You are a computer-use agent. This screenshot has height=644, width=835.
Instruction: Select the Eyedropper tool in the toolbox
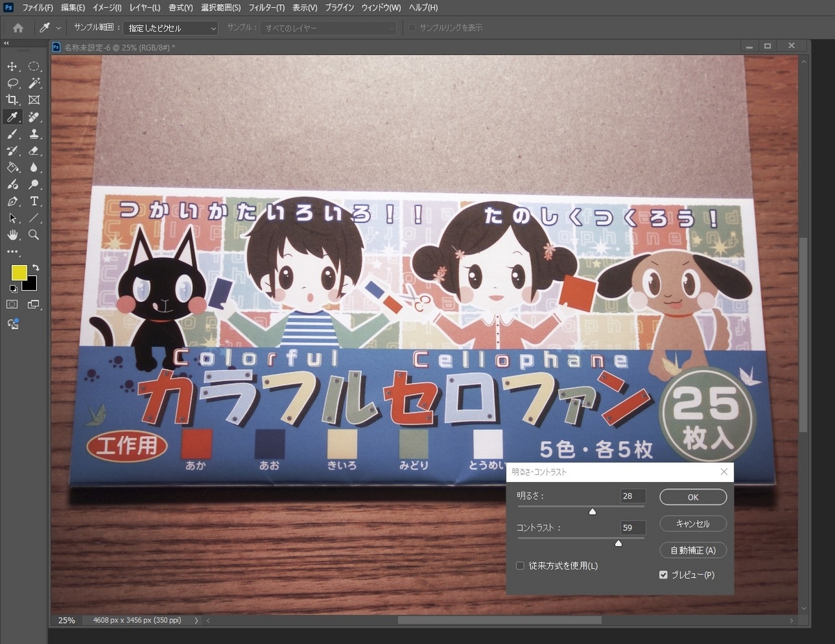[x=12, y=117]
